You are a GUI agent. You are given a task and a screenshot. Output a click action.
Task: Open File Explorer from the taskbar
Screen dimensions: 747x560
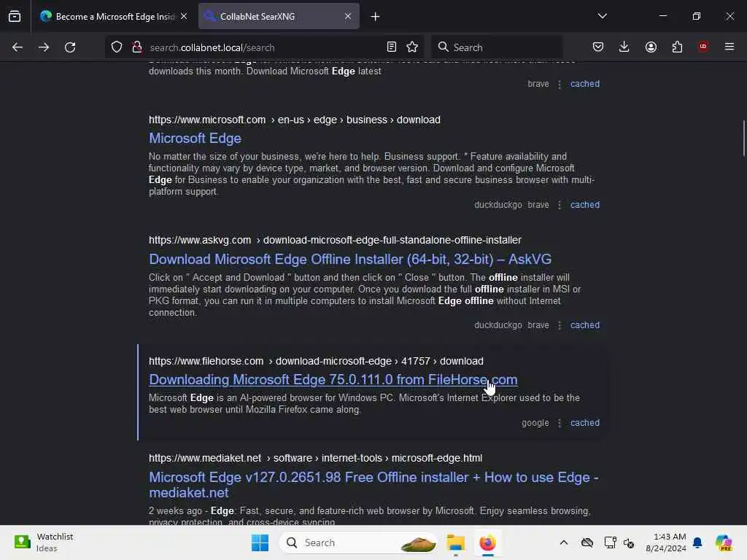pos(455,542)
